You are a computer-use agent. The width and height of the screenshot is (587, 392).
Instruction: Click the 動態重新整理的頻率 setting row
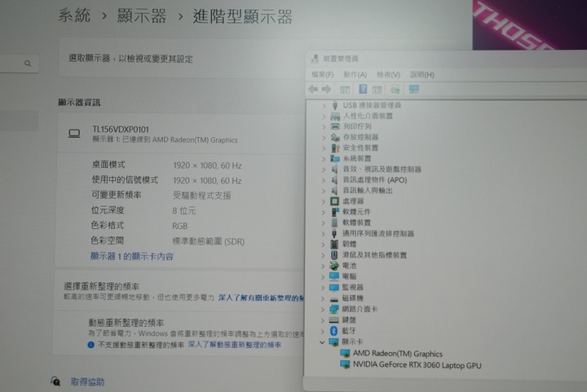tap(179, 333)
